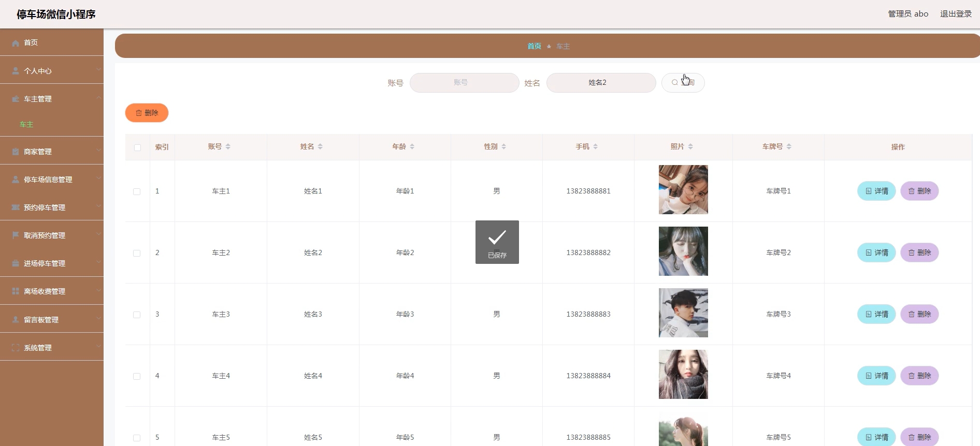Viewport: 980px width, 446px height.
Task: Collapse the 车主管理 sidebar menu
Action: pos(52,99)
